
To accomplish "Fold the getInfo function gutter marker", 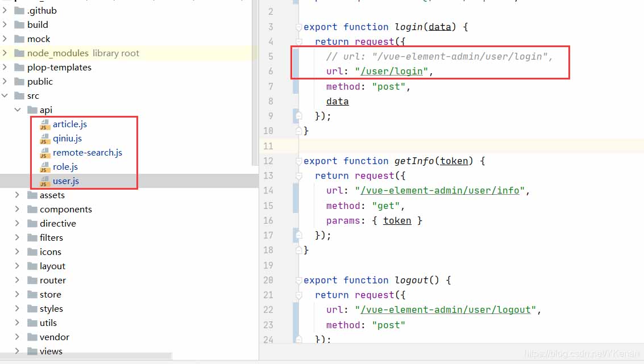I will point(299,161).
